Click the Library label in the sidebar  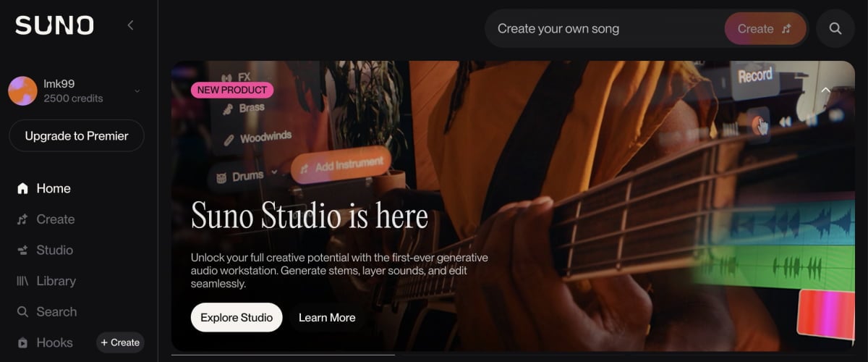pos(56,281)
